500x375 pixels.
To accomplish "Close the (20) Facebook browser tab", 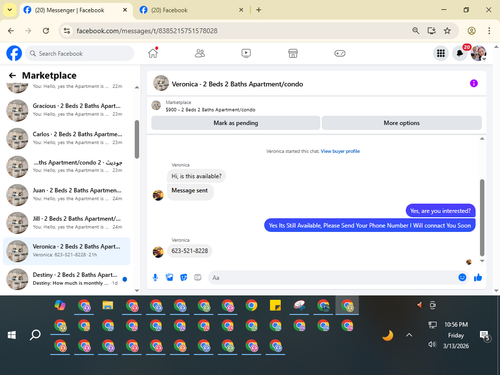I will 241,10.
